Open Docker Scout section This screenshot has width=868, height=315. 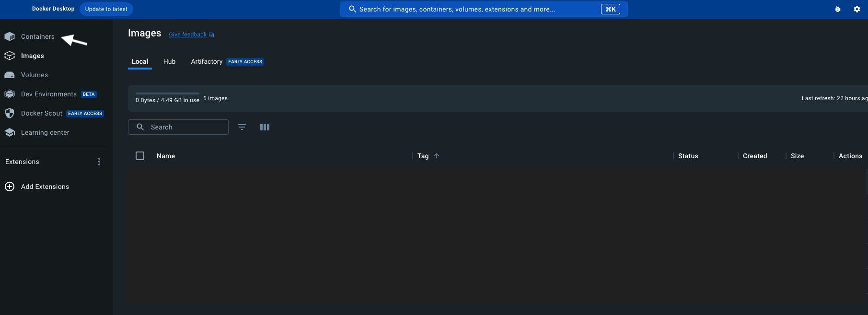click(42, 114)
